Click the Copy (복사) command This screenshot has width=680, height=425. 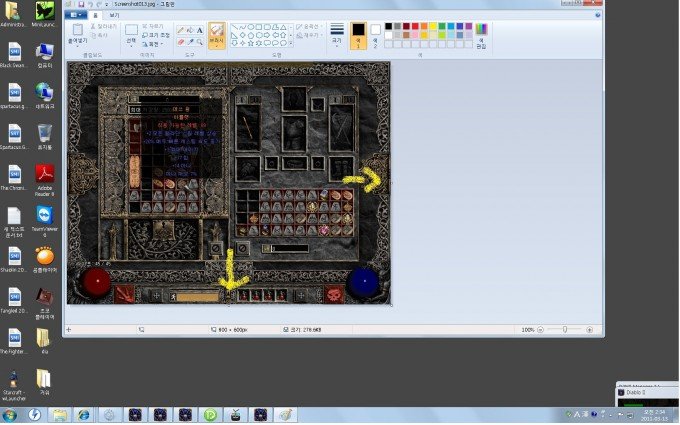point(99,35)
